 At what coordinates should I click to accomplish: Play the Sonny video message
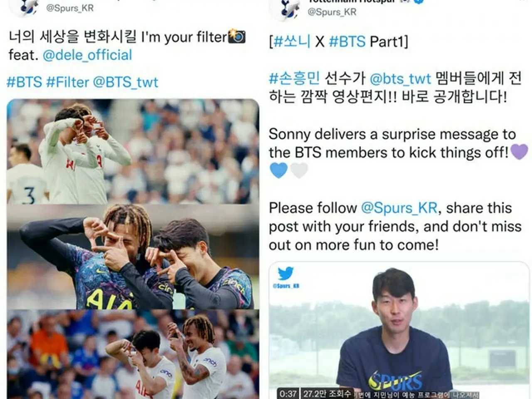click(x=399, y=330)
